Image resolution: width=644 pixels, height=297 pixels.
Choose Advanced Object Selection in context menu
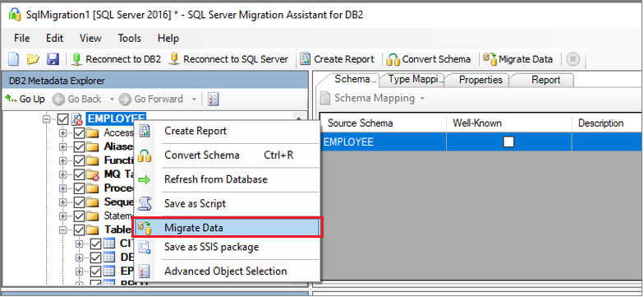coord(227,271)
